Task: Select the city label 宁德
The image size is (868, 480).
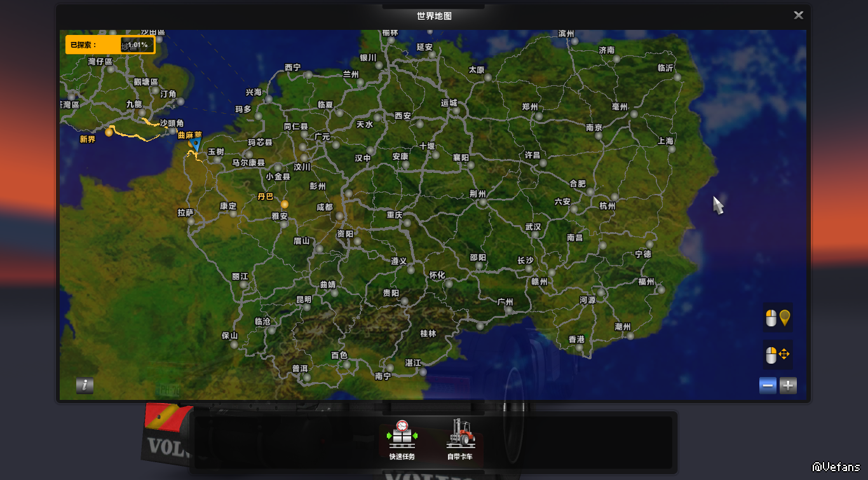Action: (x=643, y=254)
